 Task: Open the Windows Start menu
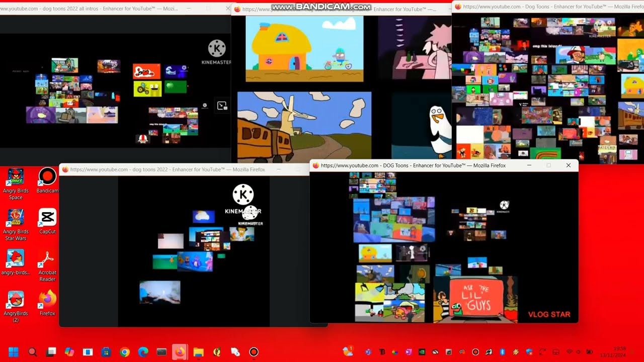pyautogui.click(x=14, y=352)
